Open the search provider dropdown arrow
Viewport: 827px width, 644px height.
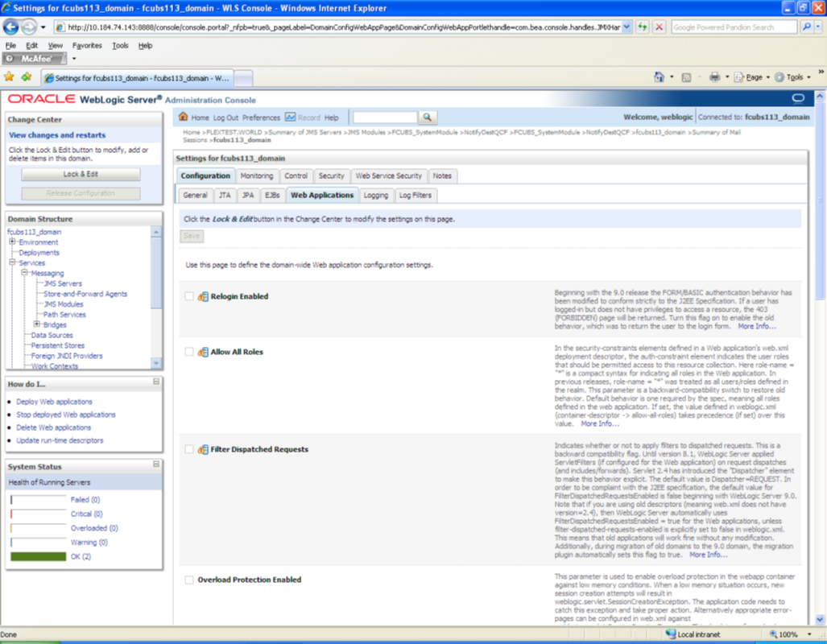(x=818, y=27)
